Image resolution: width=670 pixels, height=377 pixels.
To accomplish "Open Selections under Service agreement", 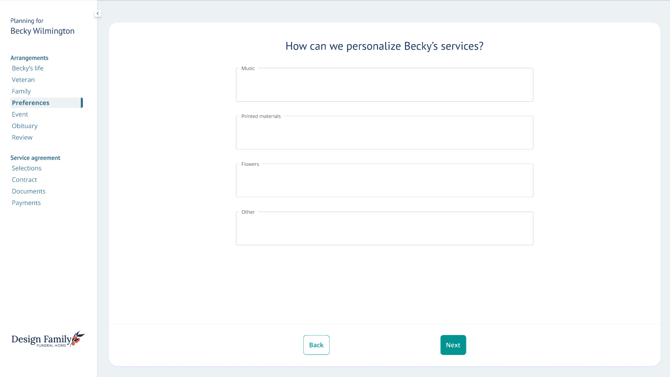I will [x=26, y=168].
